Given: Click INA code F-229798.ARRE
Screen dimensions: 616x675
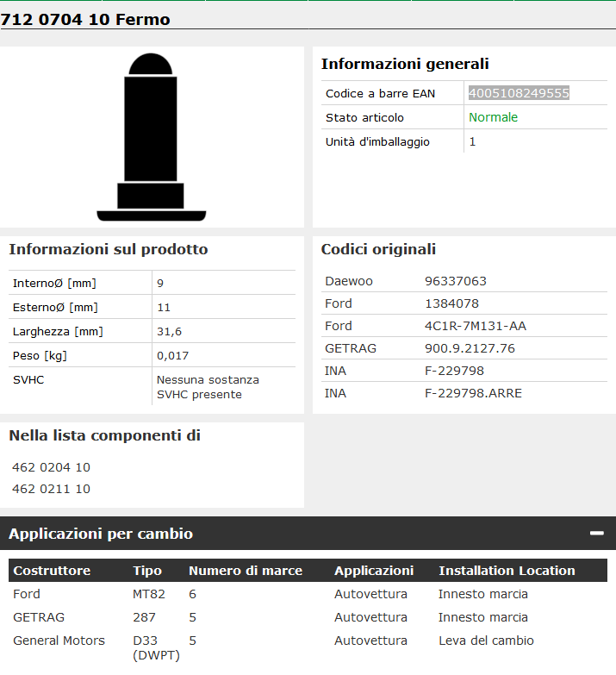Looking at the screenshot, I should [473, 393].
